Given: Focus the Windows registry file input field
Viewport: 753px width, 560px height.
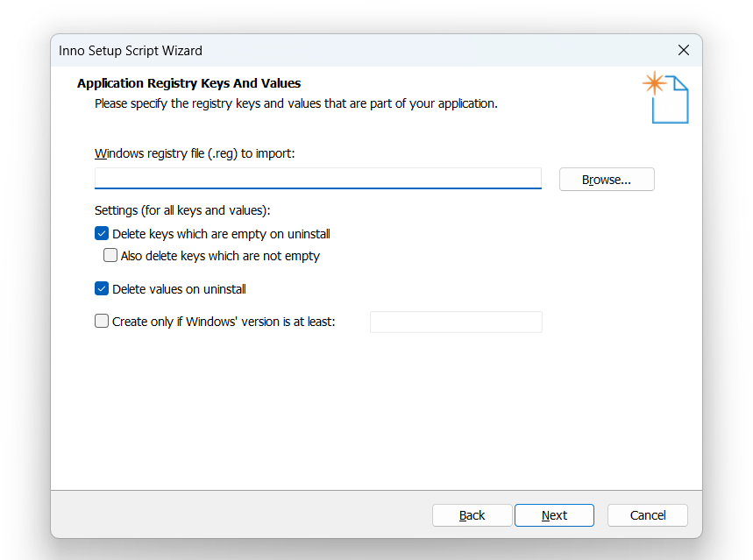Looking at the screenshot, I should [x=318, y=178].
